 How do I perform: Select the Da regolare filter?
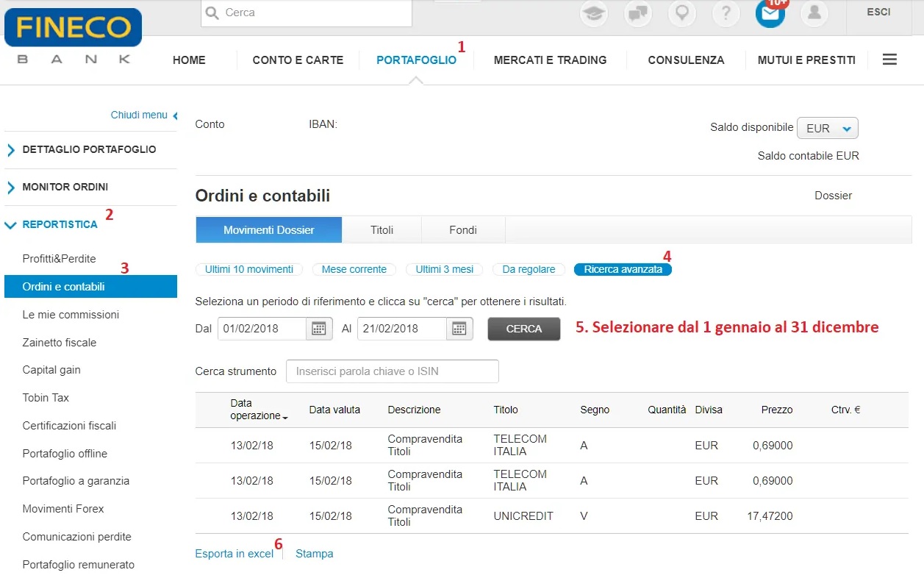point(529,269)
